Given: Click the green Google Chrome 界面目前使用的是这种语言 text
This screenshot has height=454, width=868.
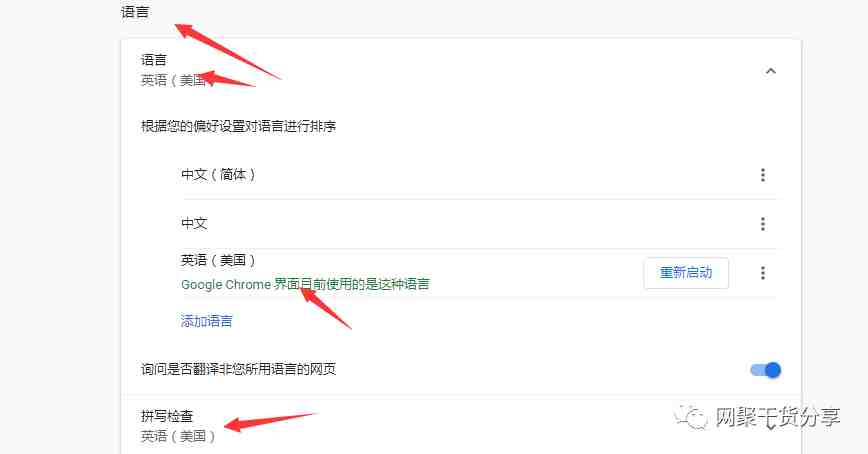Looking at the screenshot, I should point(305,284).
